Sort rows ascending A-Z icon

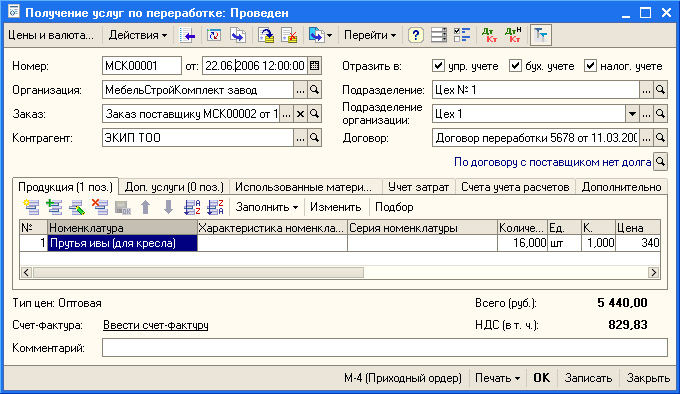tap(192, 207)
